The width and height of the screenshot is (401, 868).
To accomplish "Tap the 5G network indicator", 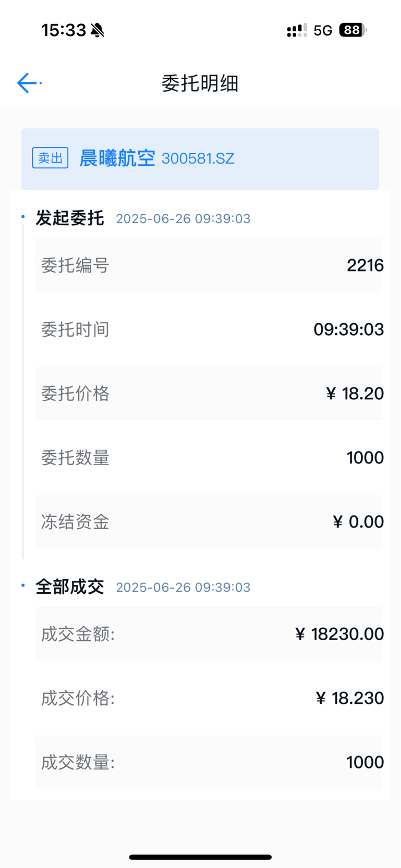I will (x=323, y=31).
